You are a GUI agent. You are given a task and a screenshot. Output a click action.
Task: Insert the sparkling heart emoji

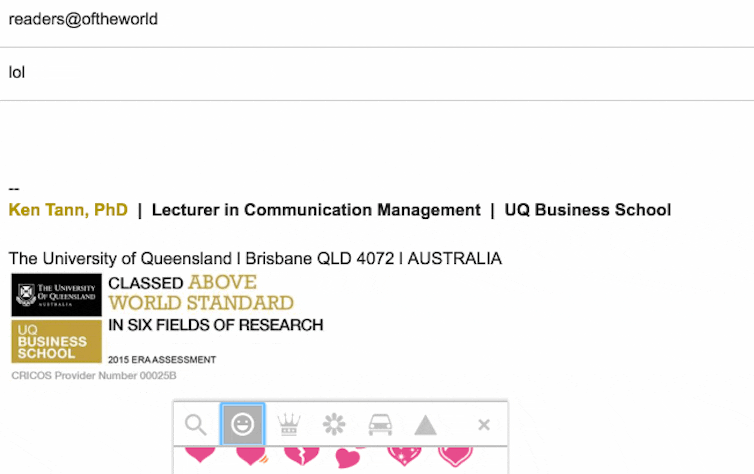tap(404, 456)
